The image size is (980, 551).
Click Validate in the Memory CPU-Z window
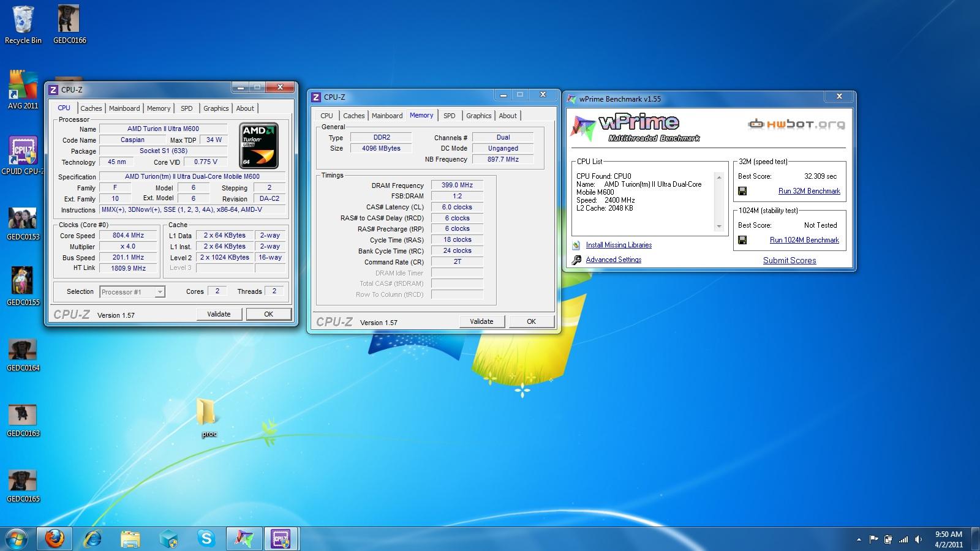tap(481, 321)
